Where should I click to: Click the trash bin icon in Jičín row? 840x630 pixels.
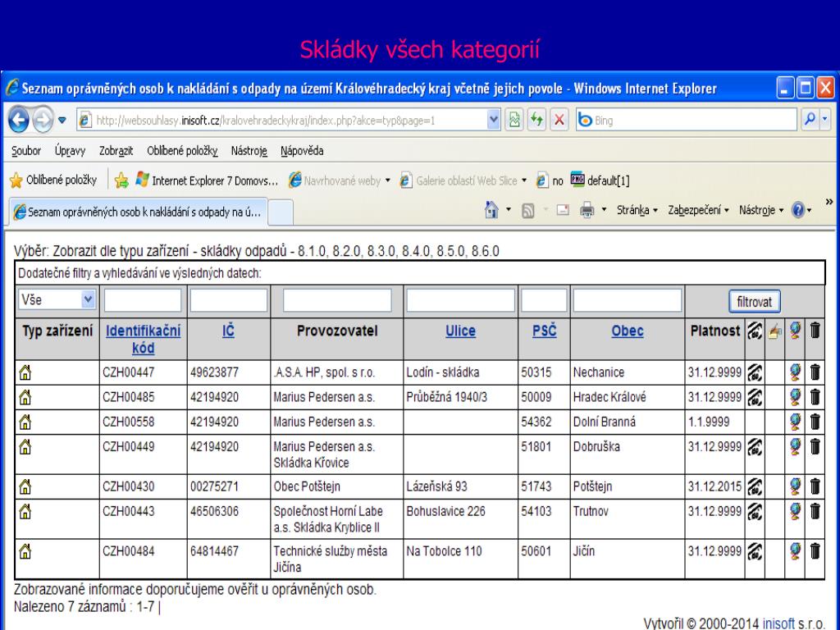[815, 550]
